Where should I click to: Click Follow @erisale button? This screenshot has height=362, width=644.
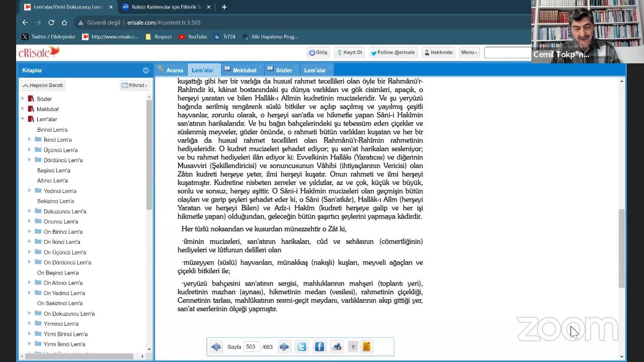tap(393, 52)
